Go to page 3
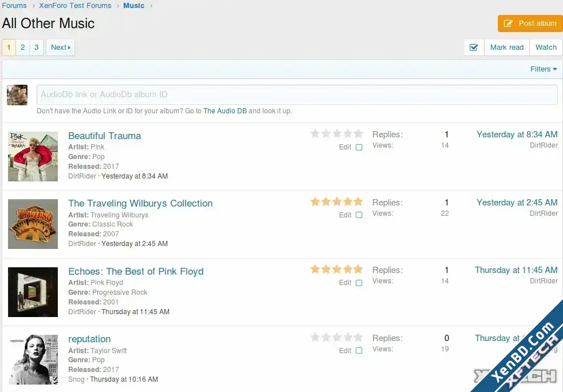The height and width of the screenshot is (392, 563). (x=36, y=47)
